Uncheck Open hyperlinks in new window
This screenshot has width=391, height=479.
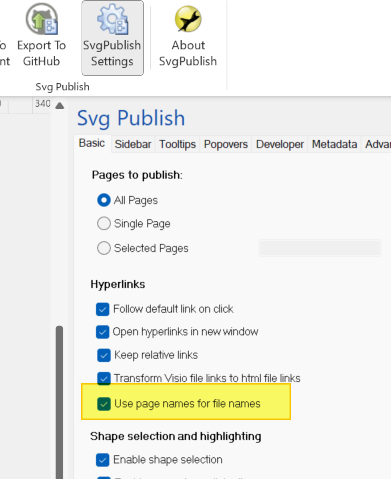(x=102, y=332)
